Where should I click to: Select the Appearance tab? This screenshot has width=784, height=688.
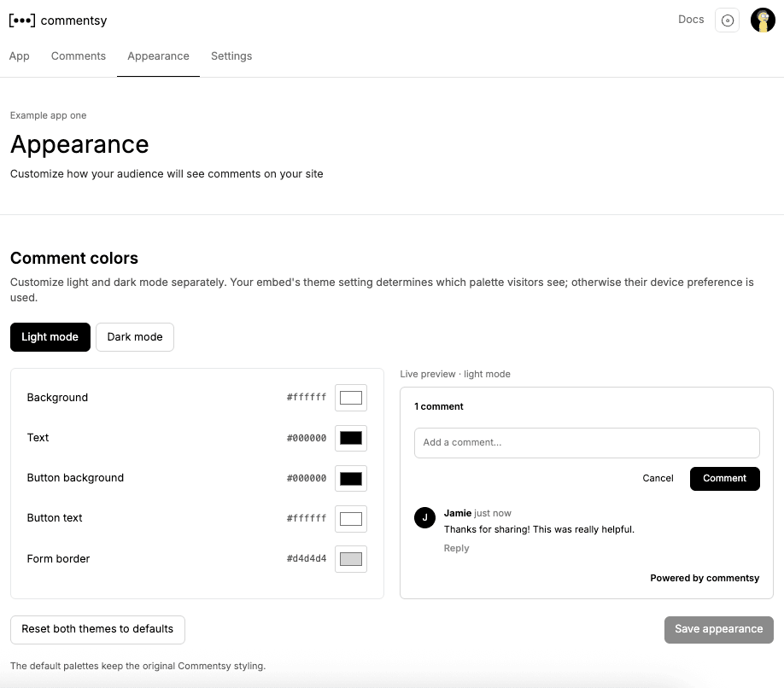(x=159, y=56)
